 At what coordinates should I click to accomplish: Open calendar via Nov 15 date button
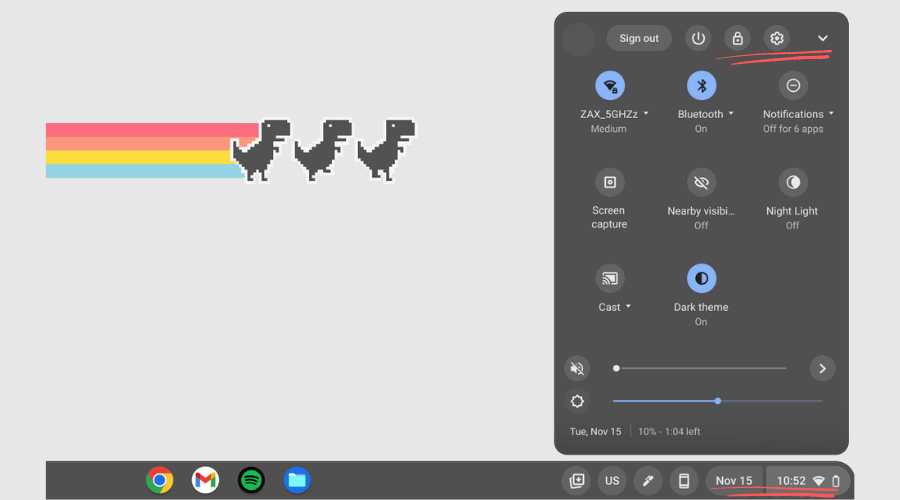point(734,481)
